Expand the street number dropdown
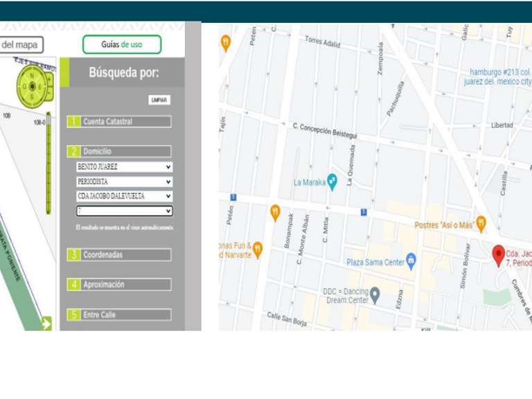The width and height of the screenshot is (532, 399). [x=124, y=211]
